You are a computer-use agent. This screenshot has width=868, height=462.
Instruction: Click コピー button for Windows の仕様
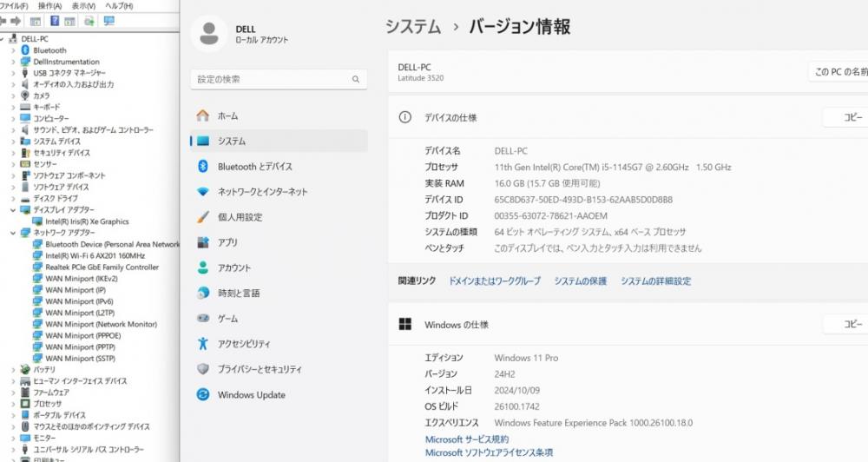point(847,325)
